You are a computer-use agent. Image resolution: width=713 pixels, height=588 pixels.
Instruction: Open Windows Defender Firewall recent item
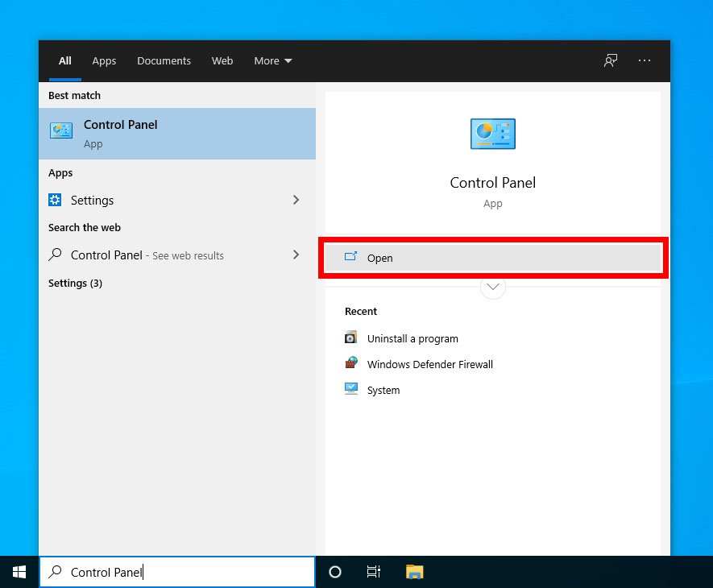[429, 364]
